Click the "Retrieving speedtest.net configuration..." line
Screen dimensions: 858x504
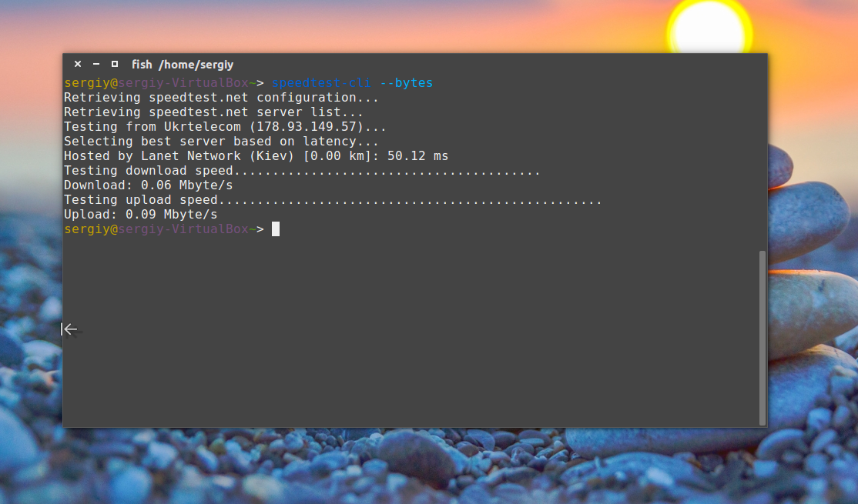click(x=221, y=98)
